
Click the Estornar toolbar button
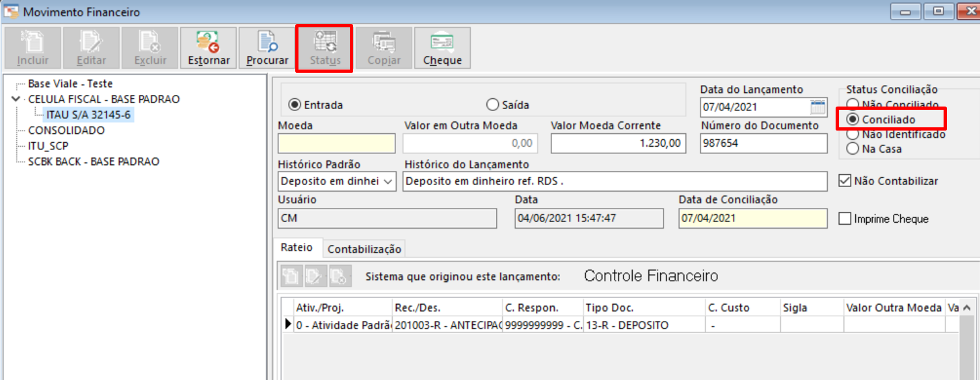(208, 48)
